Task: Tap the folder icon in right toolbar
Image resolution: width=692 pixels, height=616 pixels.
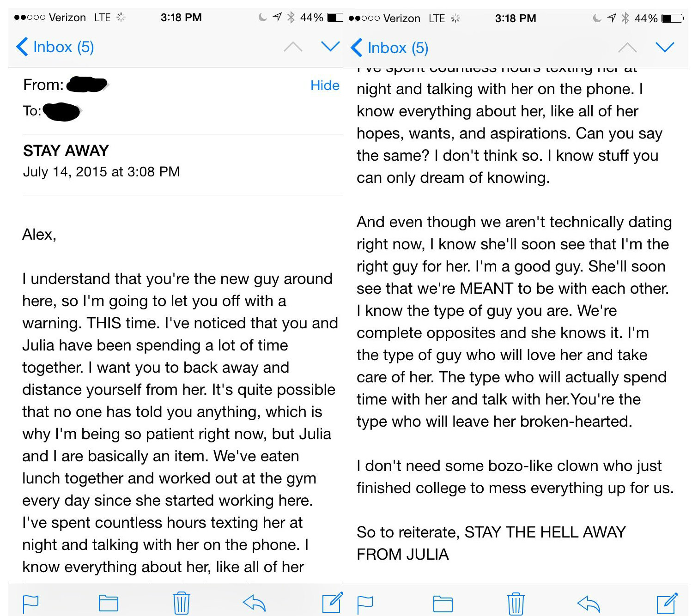Action: point(443,604)
